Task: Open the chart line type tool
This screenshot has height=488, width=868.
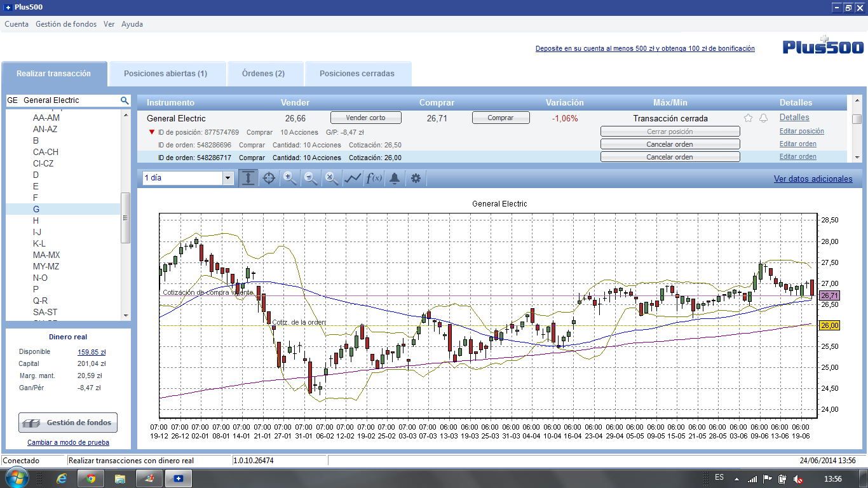Action: click(353, 179)
